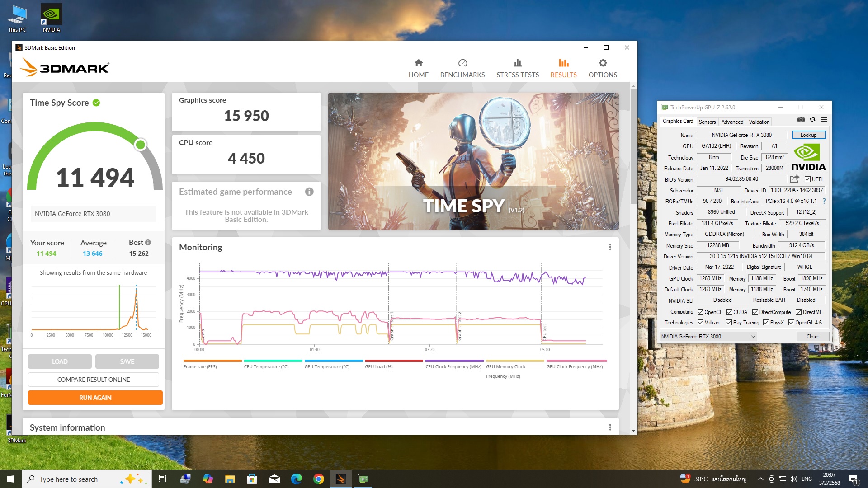
Task: Open the Monitoring panel three-dot menu
Action: pyautogui.click(x=610, y=247)
